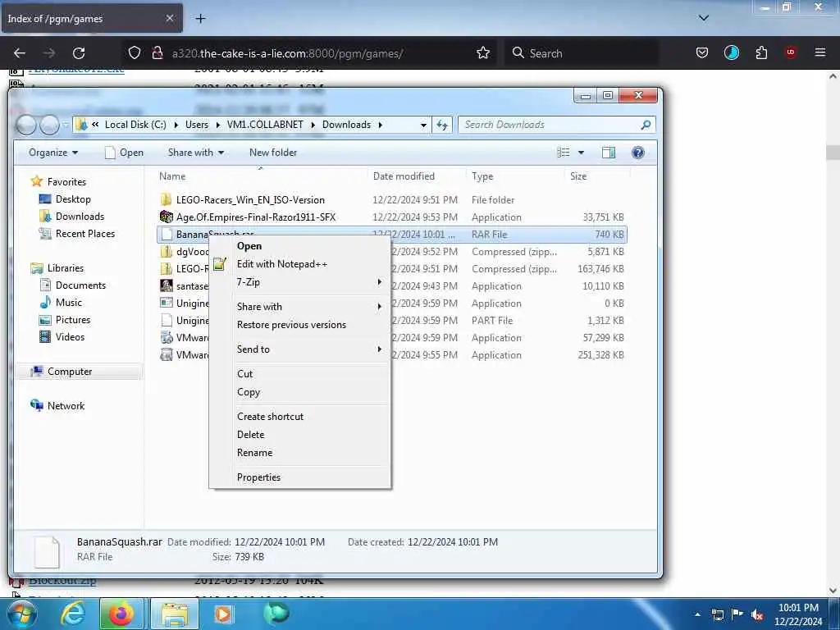This screenshot has height=630, width=840.
Task: Select Videos library
Action: coord(62,337)
